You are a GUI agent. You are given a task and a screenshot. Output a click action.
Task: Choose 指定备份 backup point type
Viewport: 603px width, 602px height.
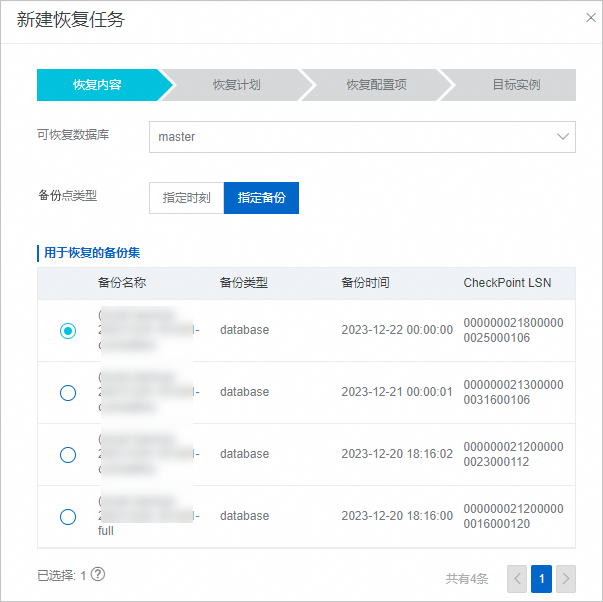pyautogui.click(x=262, y=198)
